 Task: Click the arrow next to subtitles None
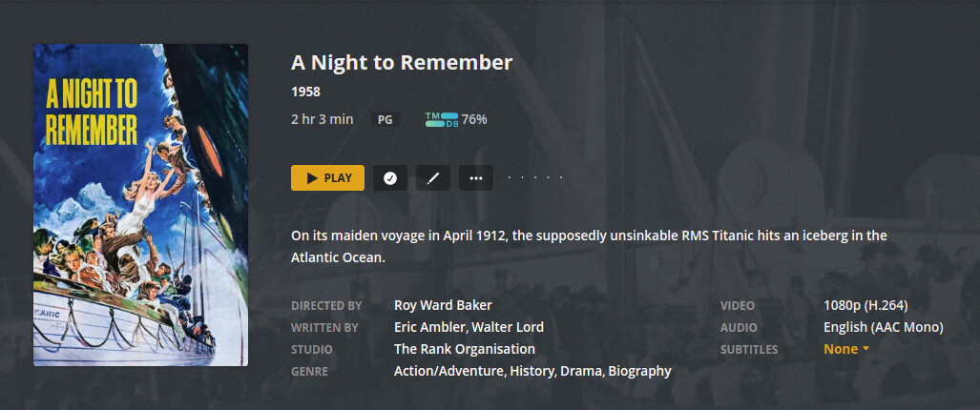pyautogui.click(x=865, y=349)
